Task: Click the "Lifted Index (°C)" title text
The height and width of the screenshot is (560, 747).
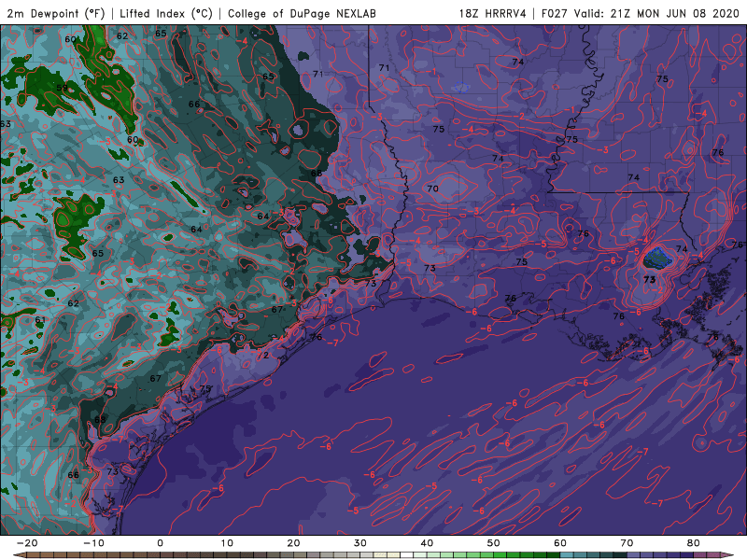Action: (x=166, y=13)
